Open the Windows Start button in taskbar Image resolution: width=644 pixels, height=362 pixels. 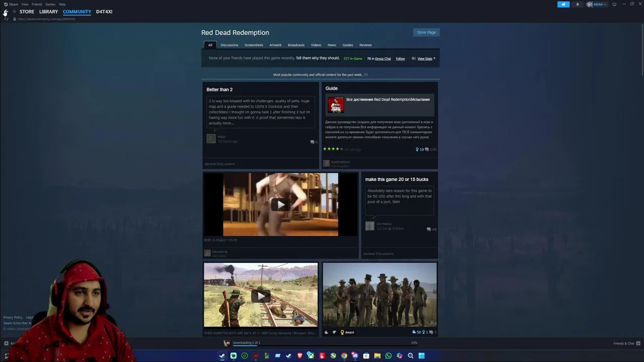[422, 356]
